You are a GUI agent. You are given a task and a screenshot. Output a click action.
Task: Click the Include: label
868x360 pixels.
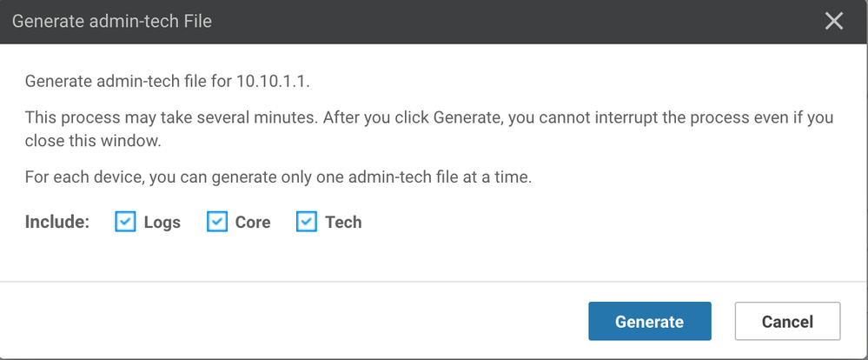pos(57,223)
